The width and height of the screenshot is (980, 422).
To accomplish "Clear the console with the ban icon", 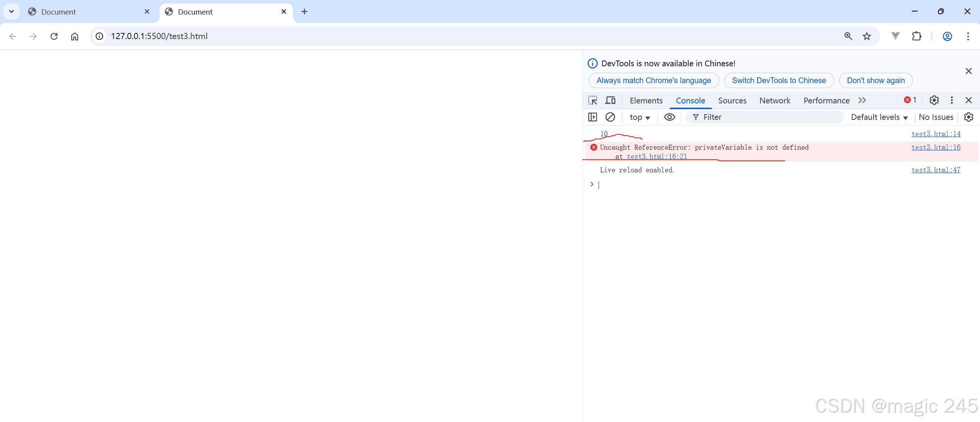I will (610, 117).
